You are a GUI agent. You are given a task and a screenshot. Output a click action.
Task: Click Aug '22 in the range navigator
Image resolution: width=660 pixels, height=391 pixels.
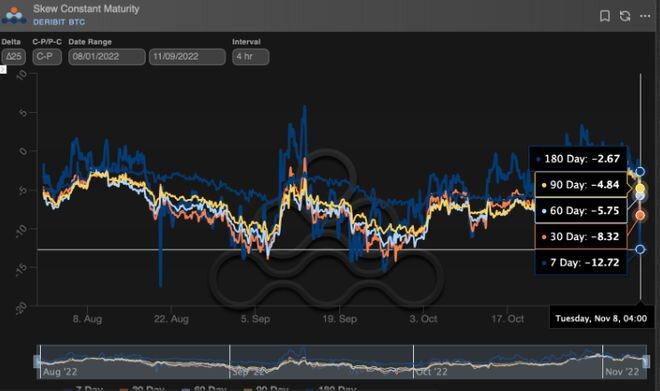(60, 372)
